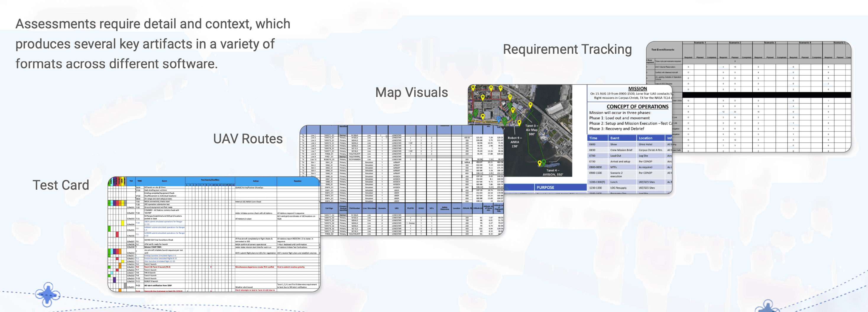This screenshot has height=312, width=868.
Task: Open the Test Card spreadsheet thumbnail
Action: point(214,234)
